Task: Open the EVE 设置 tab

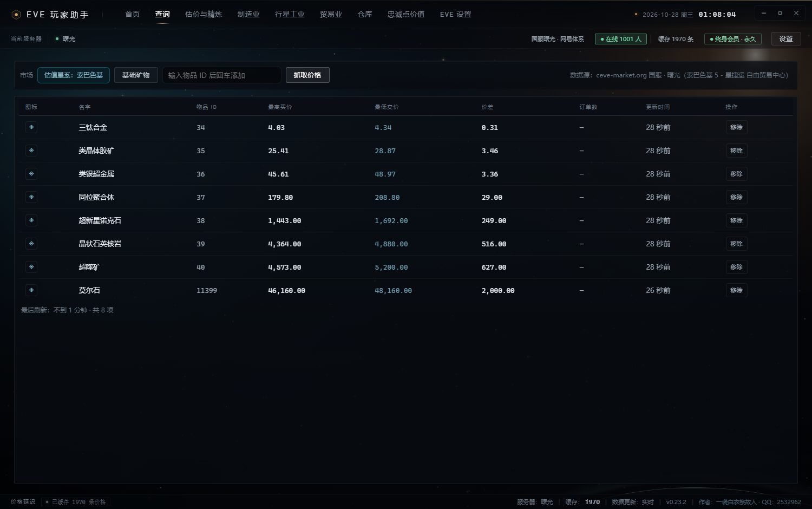Action: 455,15
